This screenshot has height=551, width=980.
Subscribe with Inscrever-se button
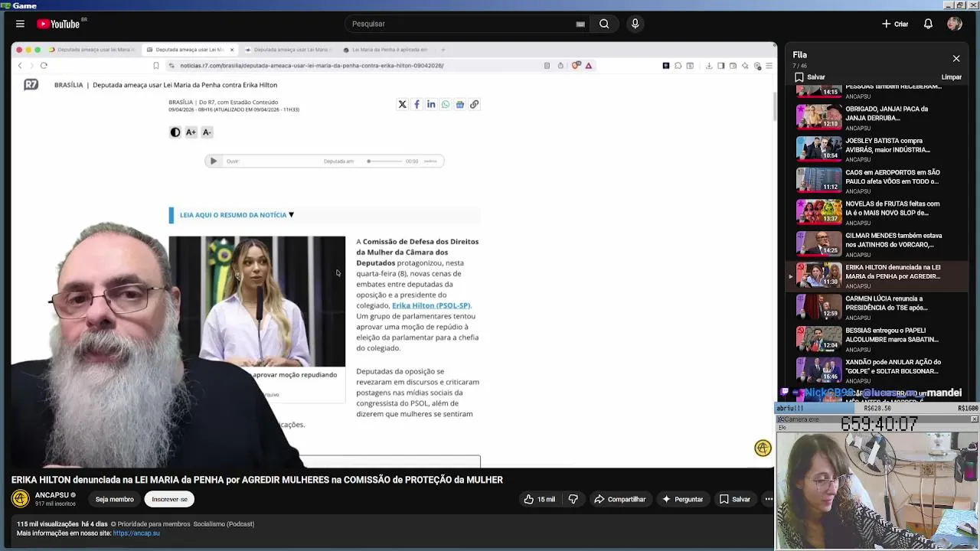point(169,499)
